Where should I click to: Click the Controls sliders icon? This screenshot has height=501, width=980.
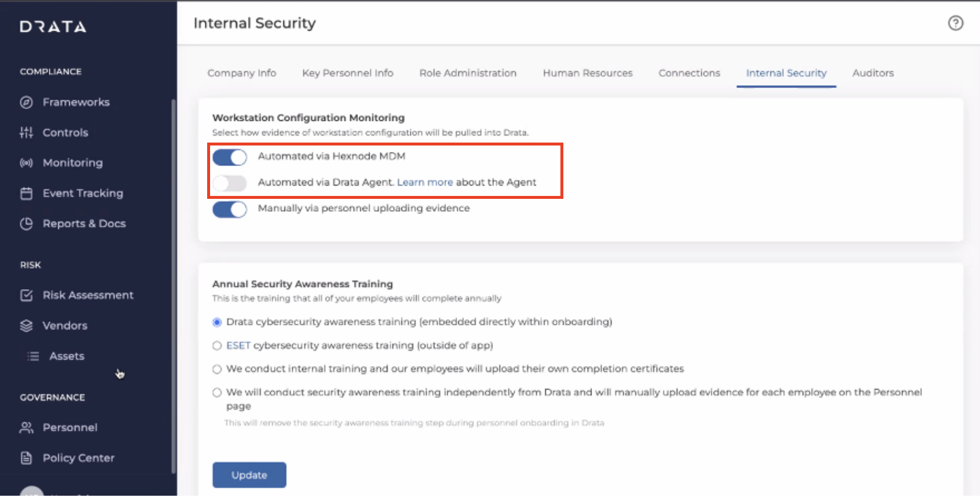26,133
